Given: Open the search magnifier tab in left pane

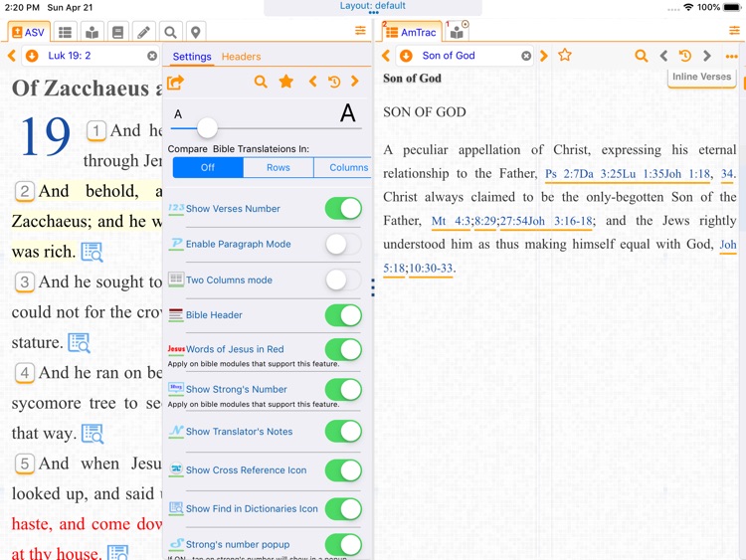Looking at the screenshot, I should 170,33.
